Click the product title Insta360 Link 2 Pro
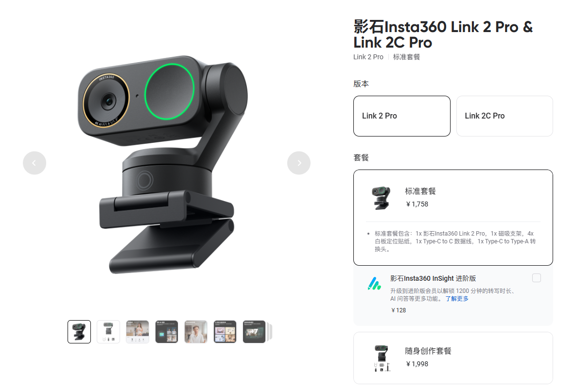 click(443, 34)
